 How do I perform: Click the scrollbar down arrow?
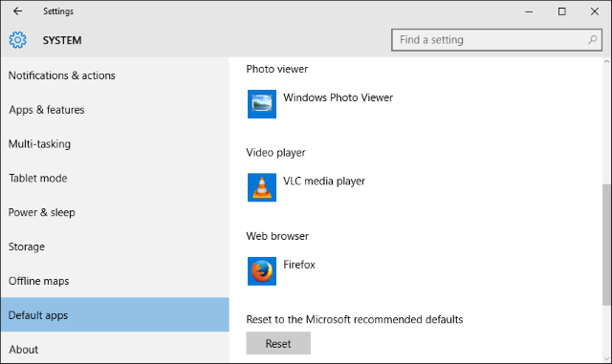606,359
